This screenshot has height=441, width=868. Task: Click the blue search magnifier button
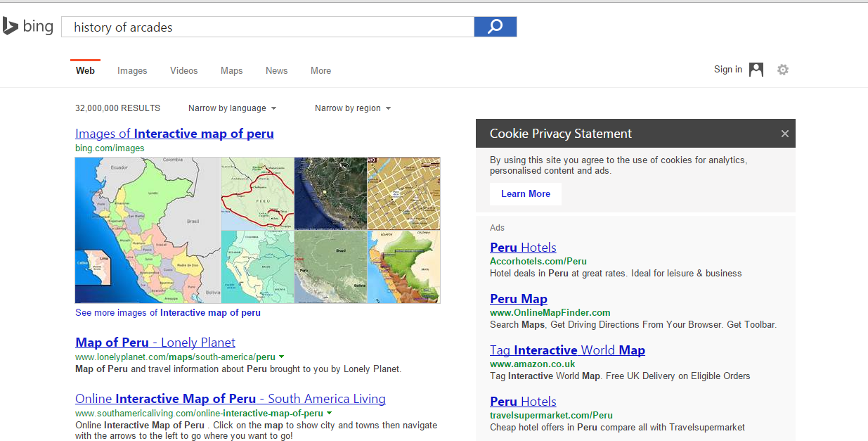495,27
